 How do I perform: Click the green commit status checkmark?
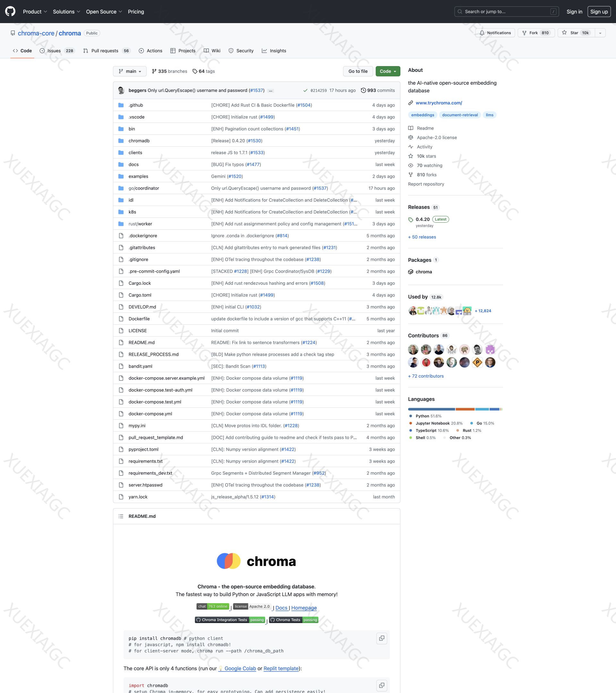(x=305, y=90)
